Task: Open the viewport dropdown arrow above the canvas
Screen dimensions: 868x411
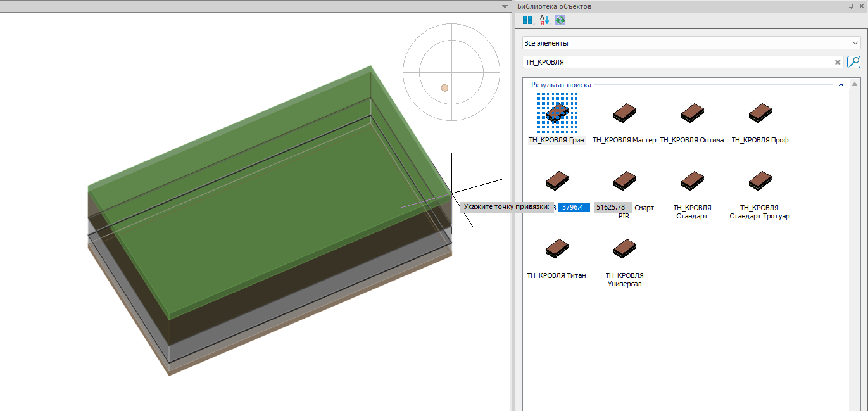Action: tap(505, 6)
